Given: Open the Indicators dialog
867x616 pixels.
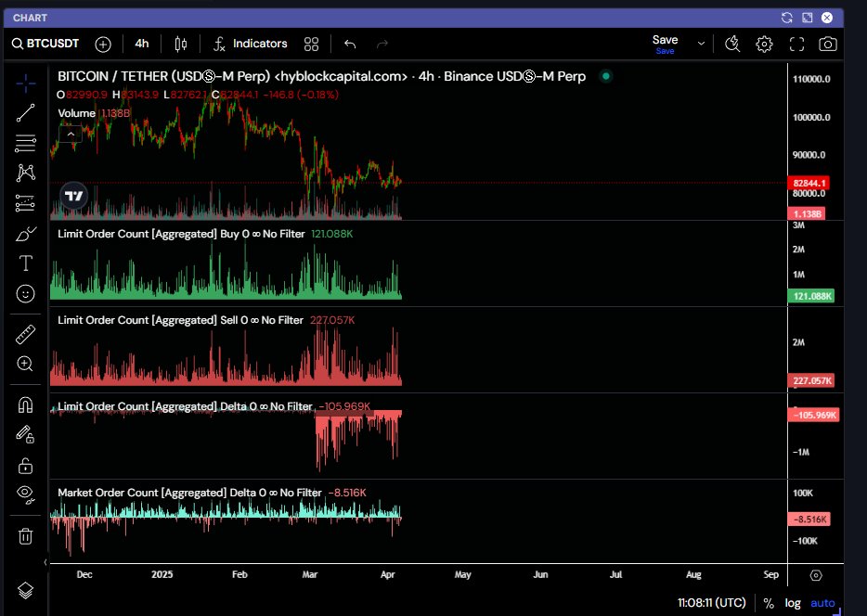Looking at the screenshot, I should [x=251, y=44].
